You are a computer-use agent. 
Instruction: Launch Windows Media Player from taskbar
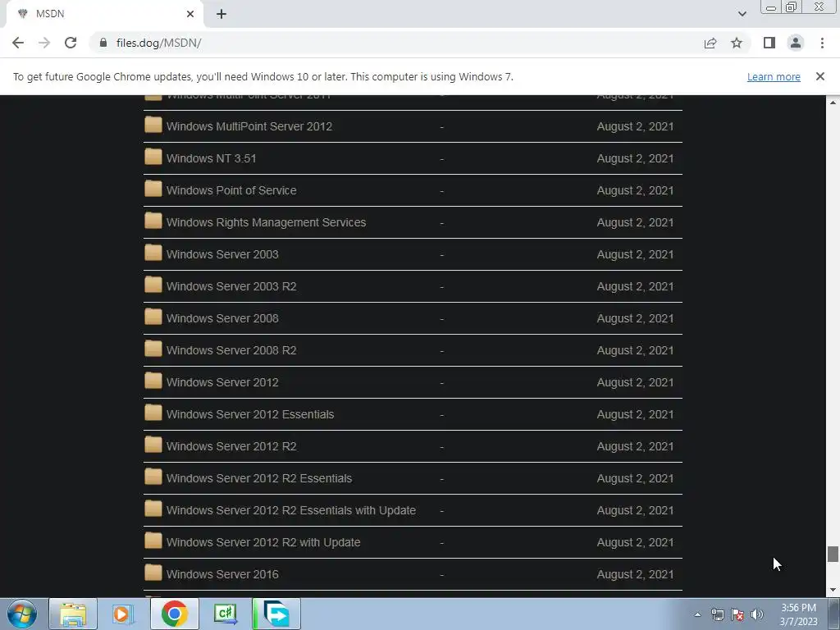tap(123, 614)
